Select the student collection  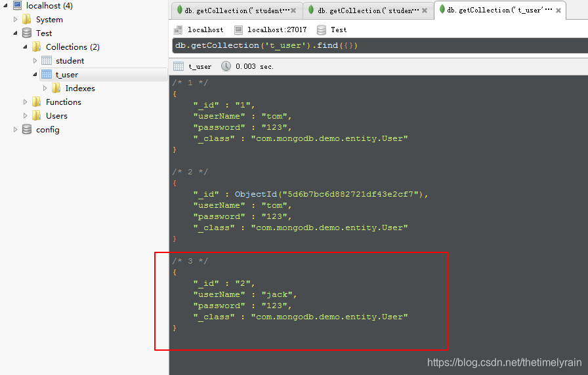pos(70,61)
